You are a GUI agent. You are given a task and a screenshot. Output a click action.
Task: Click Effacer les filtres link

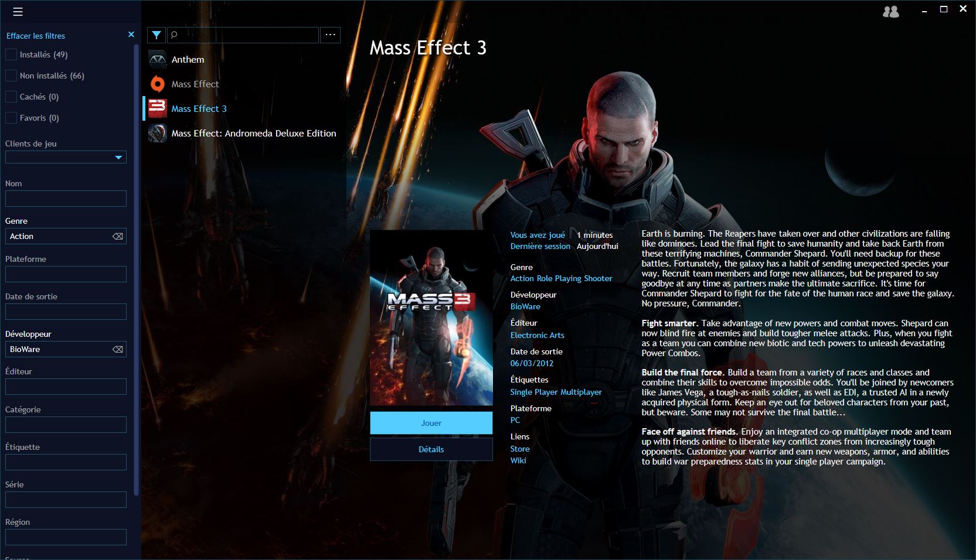click(x=36, y=36)
